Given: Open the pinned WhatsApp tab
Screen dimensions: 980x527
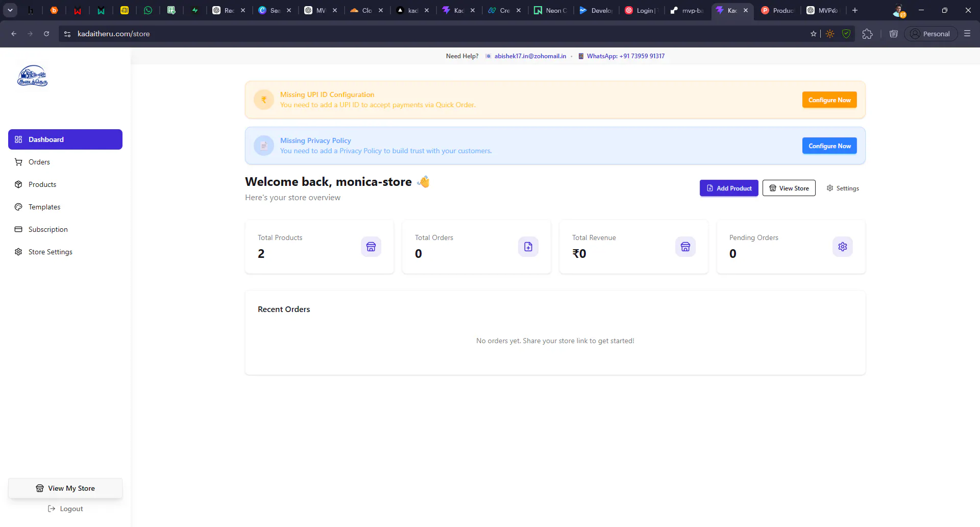Looking at the screenshot, I should [x=148, y=10].
